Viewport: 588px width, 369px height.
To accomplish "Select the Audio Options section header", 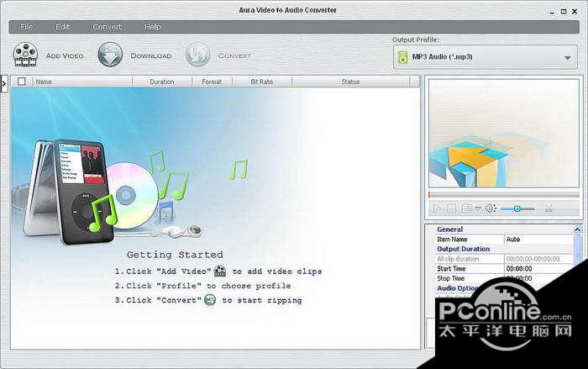I will [x=458, y=288].
